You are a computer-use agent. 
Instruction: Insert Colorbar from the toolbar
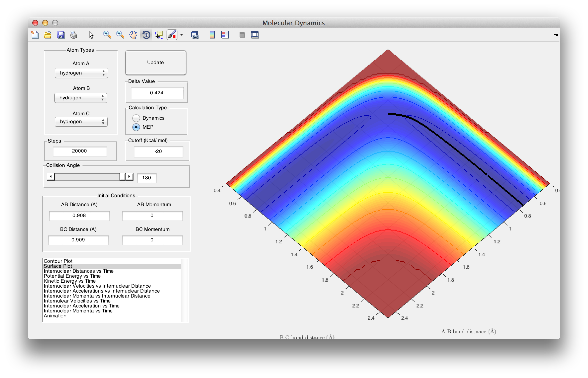pyautogui.click(x=212, y=35)
